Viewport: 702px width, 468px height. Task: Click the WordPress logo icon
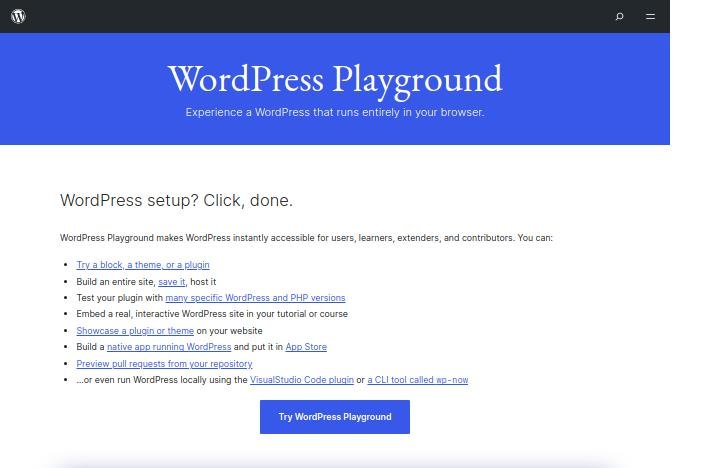pos(18,17)
